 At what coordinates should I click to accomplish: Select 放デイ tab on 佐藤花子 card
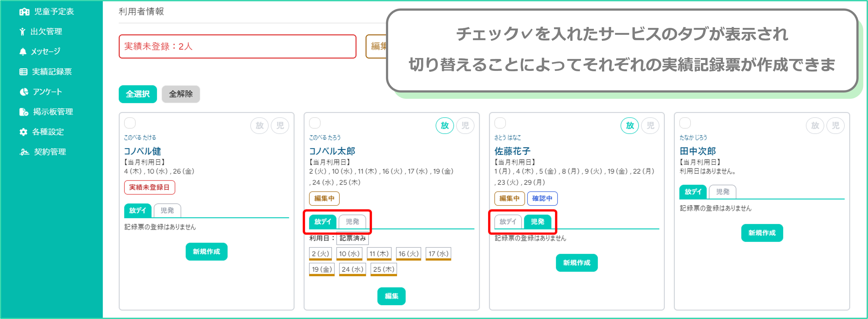pos(508,222)
